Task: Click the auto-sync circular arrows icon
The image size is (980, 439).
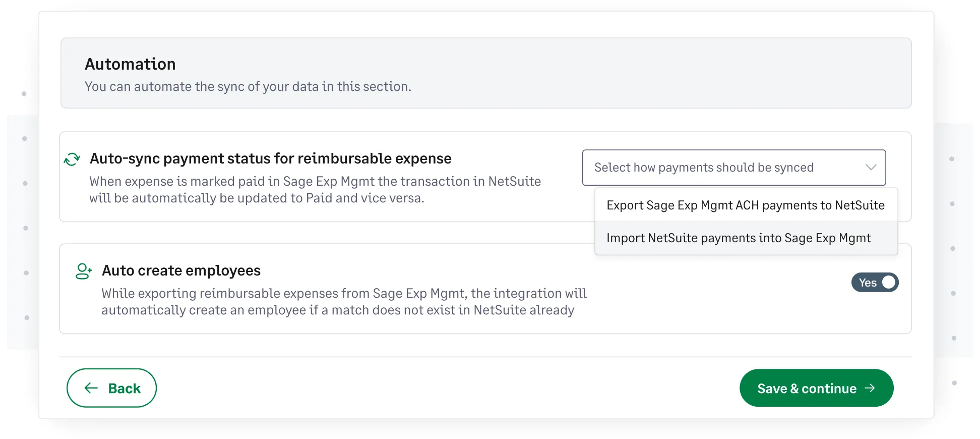Action: click(72, 159)
